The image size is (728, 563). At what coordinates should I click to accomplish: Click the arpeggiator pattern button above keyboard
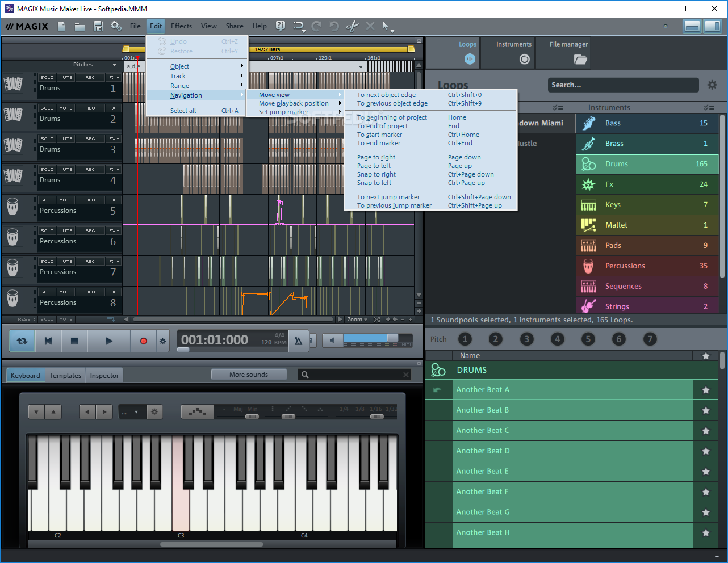coord(197,412)
